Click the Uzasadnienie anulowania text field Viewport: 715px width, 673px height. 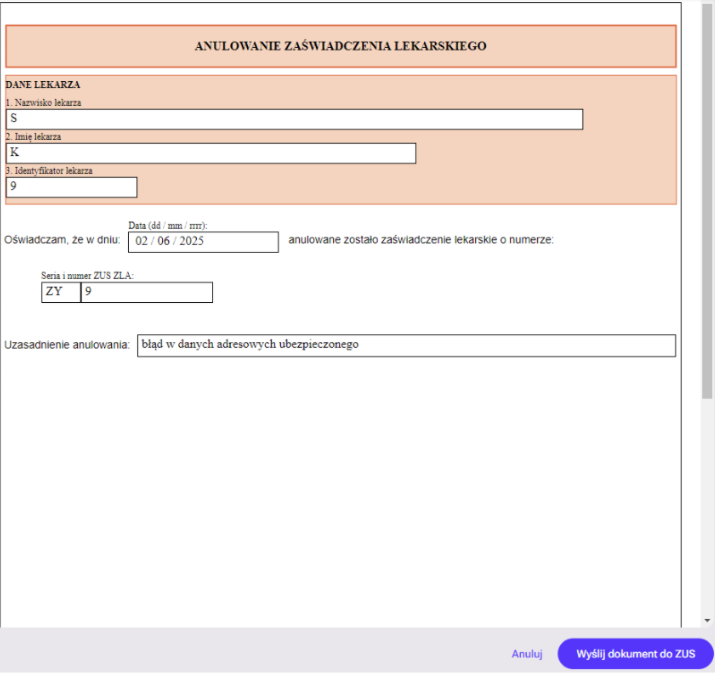pyautogui.click(x=406, y=345)
